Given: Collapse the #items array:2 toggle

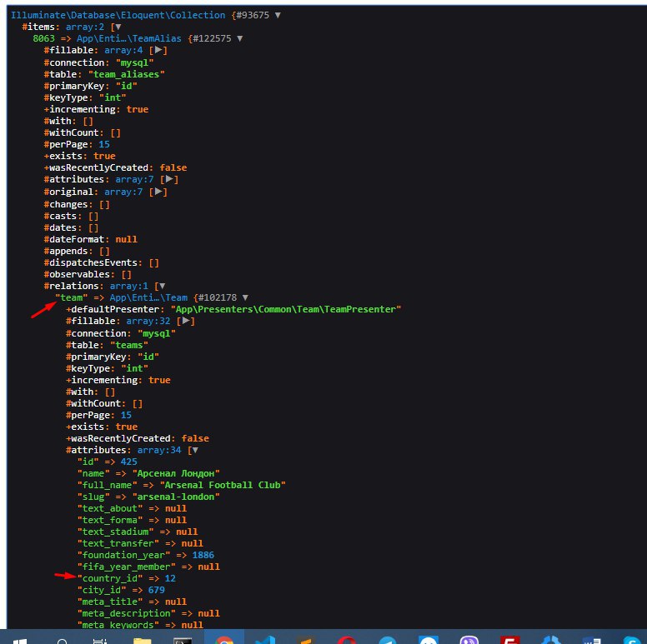Looking at the screenshot, I should tap(118, 27).
